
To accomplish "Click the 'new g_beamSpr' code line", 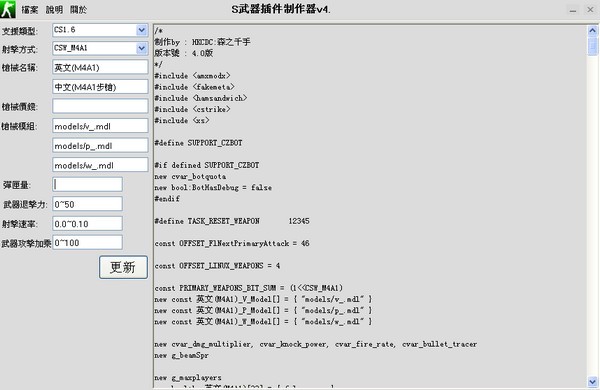I will 182,355.
